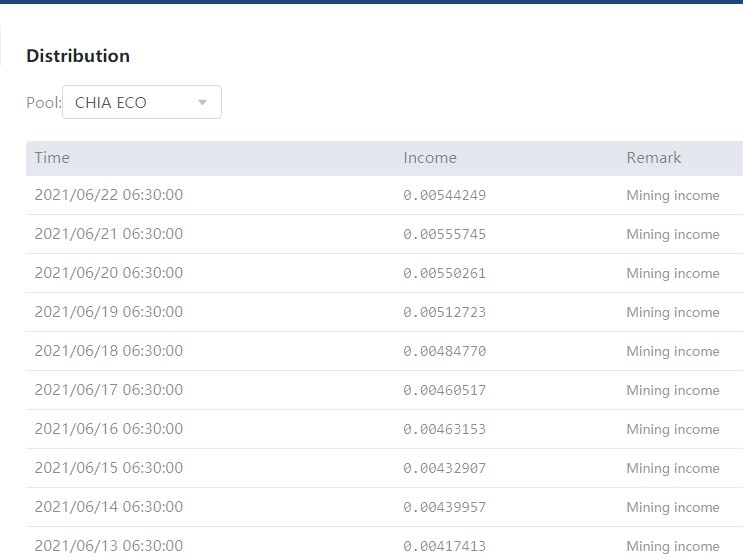This screenshot has width=743, height=557.
Task: Click Mining income remark for 2021/06/17
Action: 673,390
